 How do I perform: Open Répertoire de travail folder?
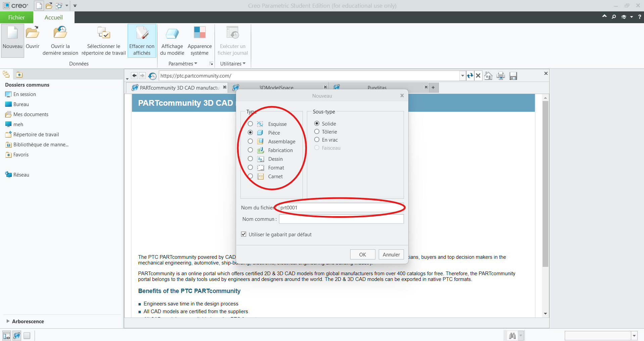[32, 135]
